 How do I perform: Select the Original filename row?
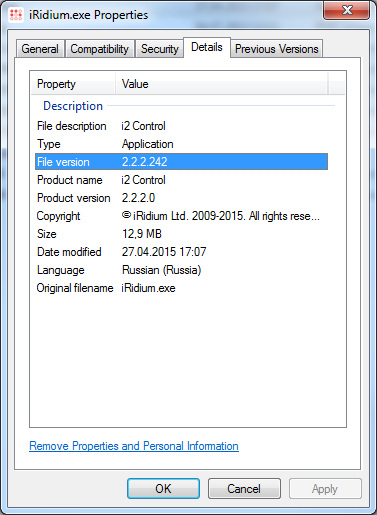coord(181,288)
